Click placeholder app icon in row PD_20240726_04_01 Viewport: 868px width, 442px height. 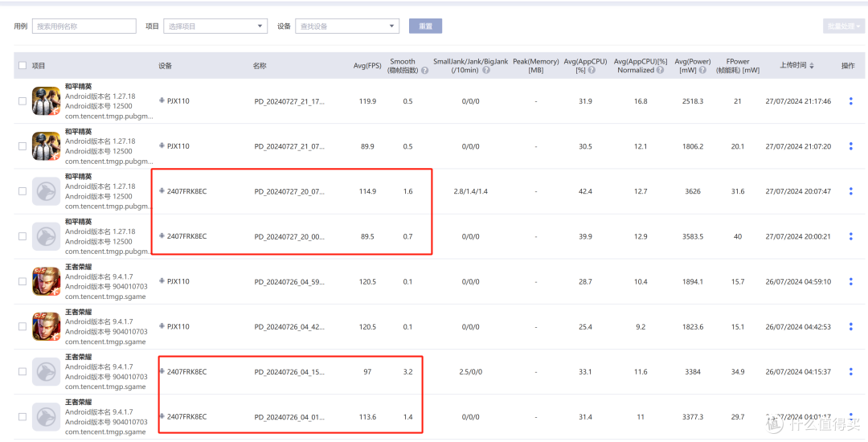pyautogui.click(x=46, y=416)
